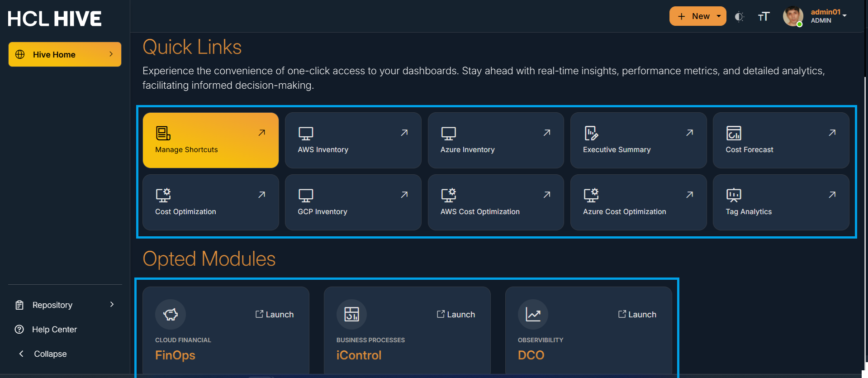Click the Tag Analytics icon
This screenshot has height=378, width=868.
[x=734, y=195]
